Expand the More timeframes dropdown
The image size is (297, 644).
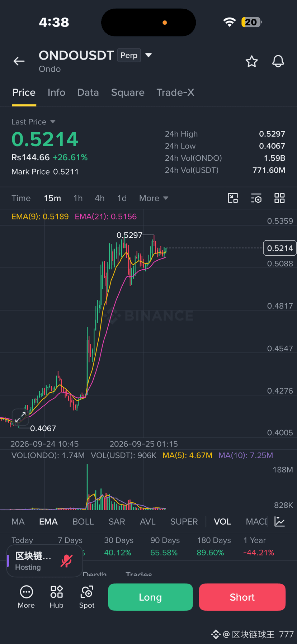coord(154,198)
